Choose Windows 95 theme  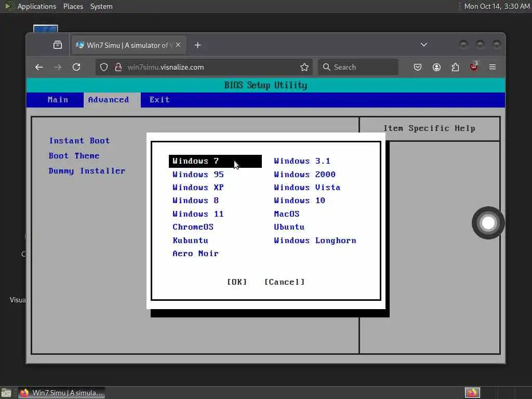coord(198,175)
